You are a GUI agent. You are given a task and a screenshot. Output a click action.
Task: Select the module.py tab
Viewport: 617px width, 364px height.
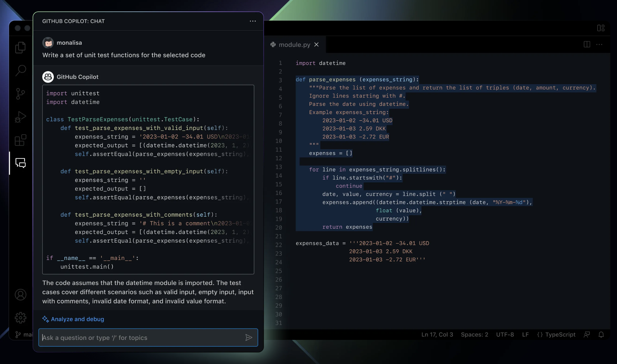[x=294, y=44]
